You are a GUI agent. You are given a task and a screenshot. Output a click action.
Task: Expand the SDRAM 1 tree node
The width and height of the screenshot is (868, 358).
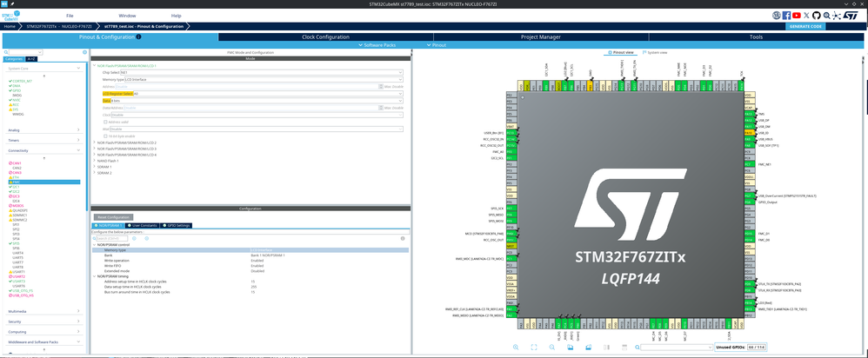click(x=94, y=166)
